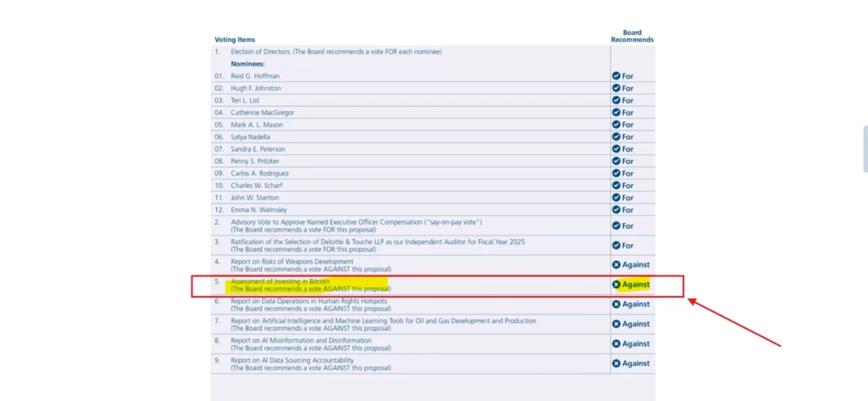Select nominee name 'Sandra E. Peterson'
This screenshot has width=868, height=401.
(x=258, y=149)
